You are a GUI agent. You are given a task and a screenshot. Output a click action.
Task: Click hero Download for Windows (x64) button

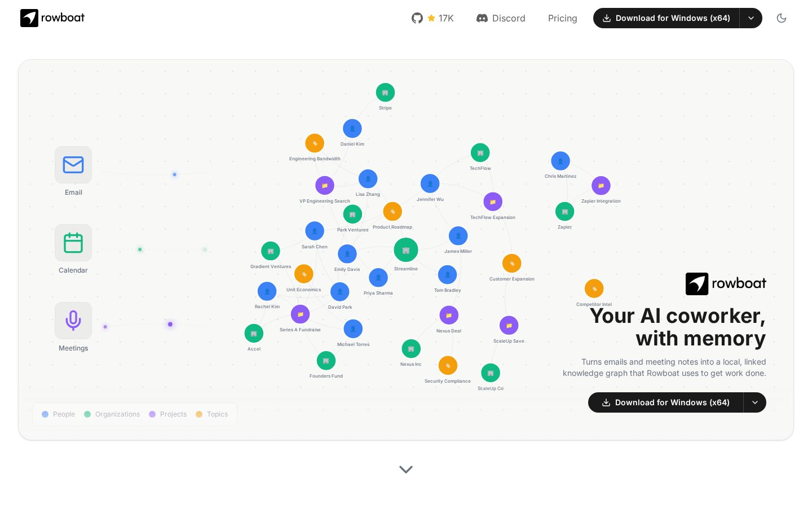(x=665, y=402)
